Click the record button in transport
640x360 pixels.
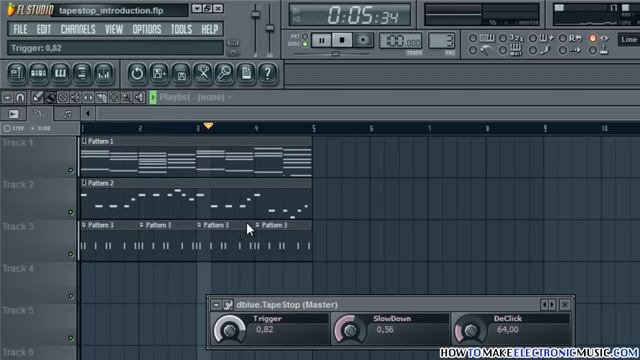click(363, 40)
